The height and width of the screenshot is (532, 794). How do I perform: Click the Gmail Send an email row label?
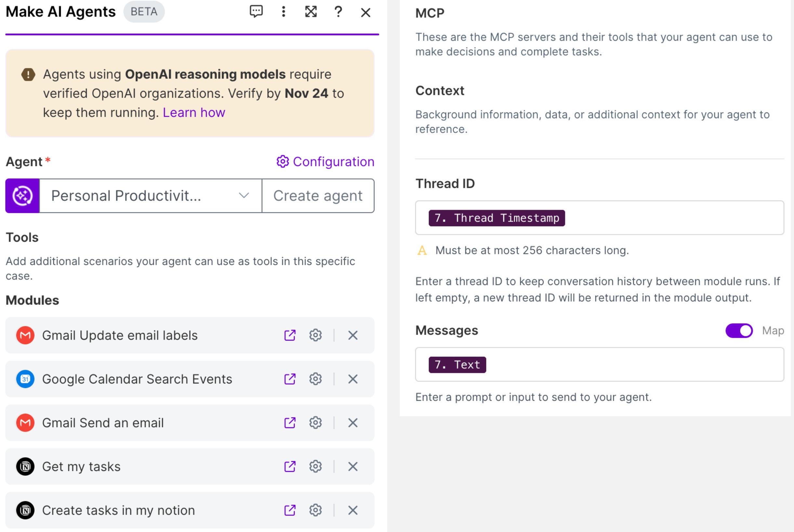tap(103, 423)
